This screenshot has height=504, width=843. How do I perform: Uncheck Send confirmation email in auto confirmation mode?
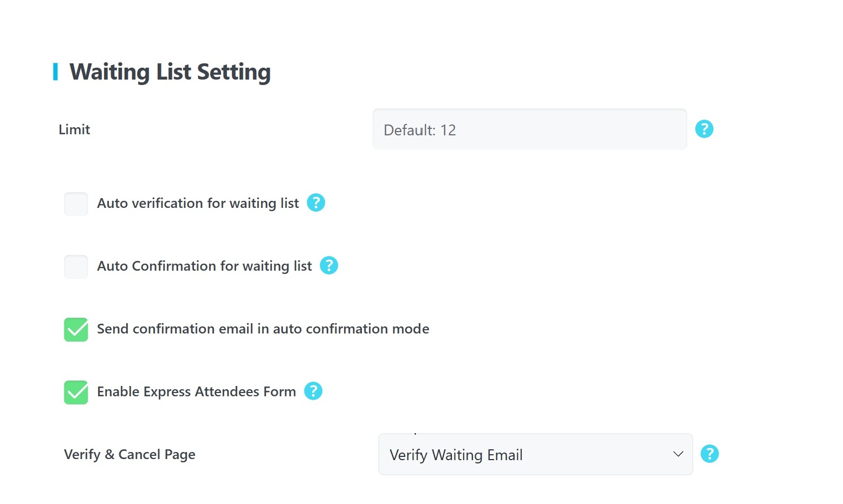tap(76, 329)
